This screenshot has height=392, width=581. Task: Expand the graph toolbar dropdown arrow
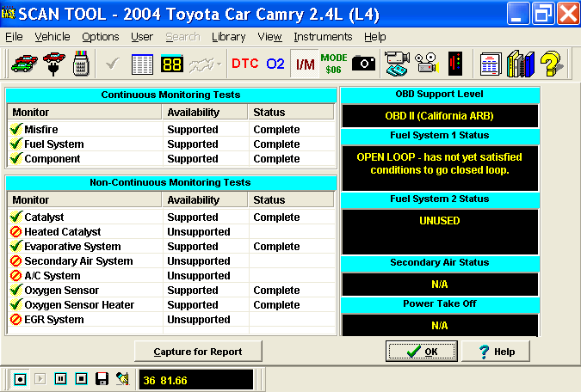point(219,64)
